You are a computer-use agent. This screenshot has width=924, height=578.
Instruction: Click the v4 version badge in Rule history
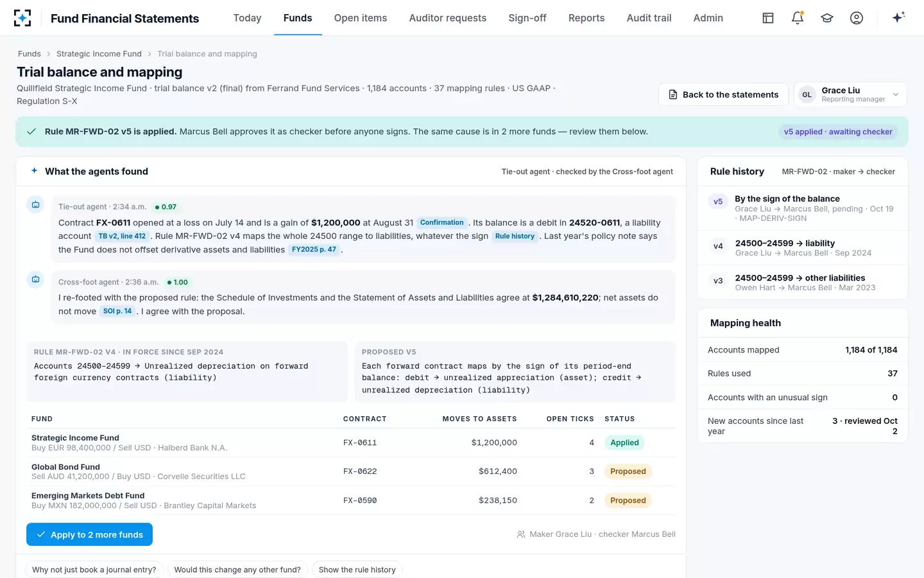[718, 246]
